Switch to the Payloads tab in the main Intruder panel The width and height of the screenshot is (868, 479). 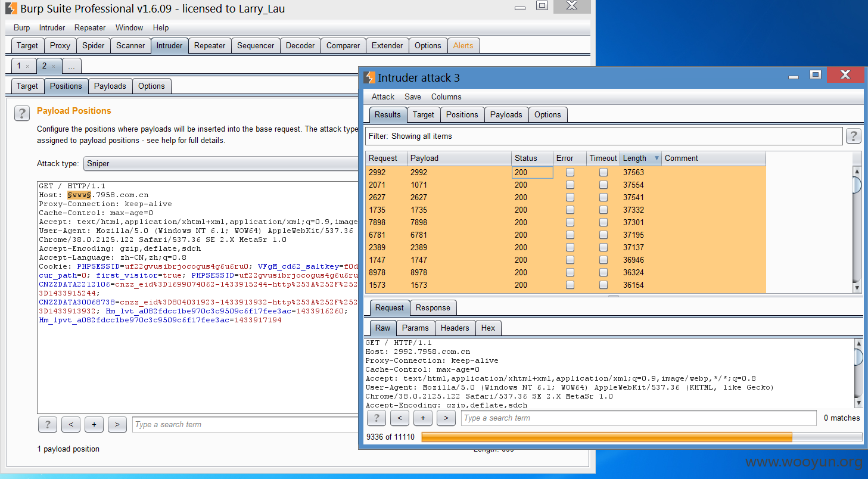pyautogui.click(x=110, y=86)
